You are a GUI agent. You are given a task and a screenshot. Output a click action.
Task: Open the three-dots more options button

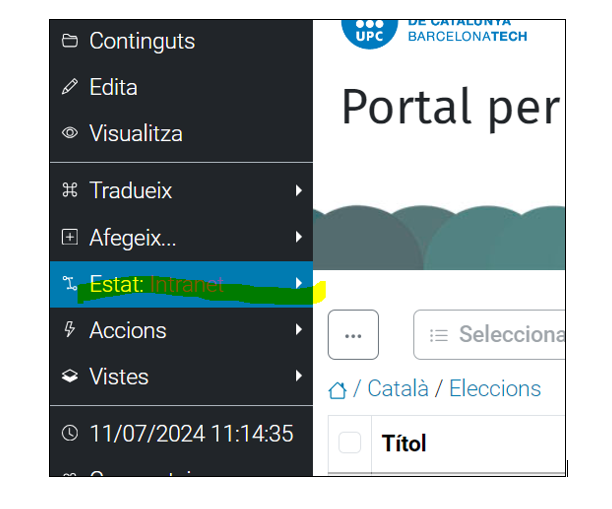(x=353, y=335)
